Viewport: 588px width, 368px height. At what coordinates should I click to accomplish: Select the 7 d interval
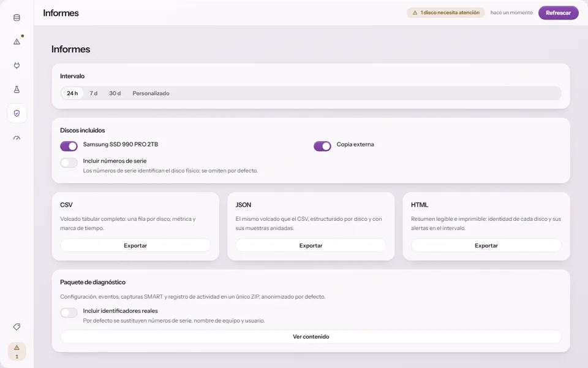(x=93, y=93)
